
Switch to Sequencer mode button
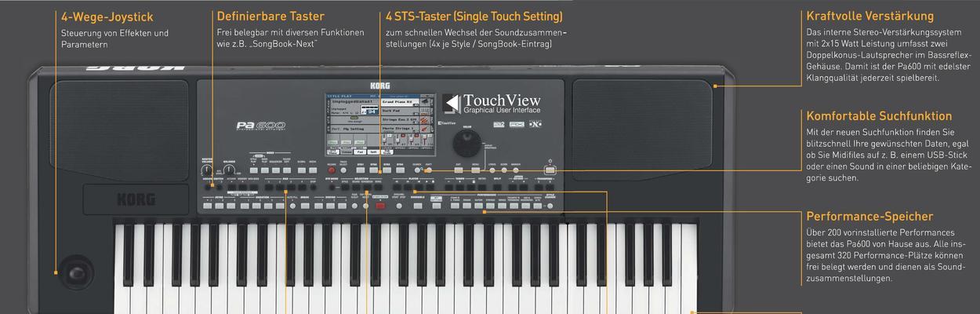pos(276,170)
